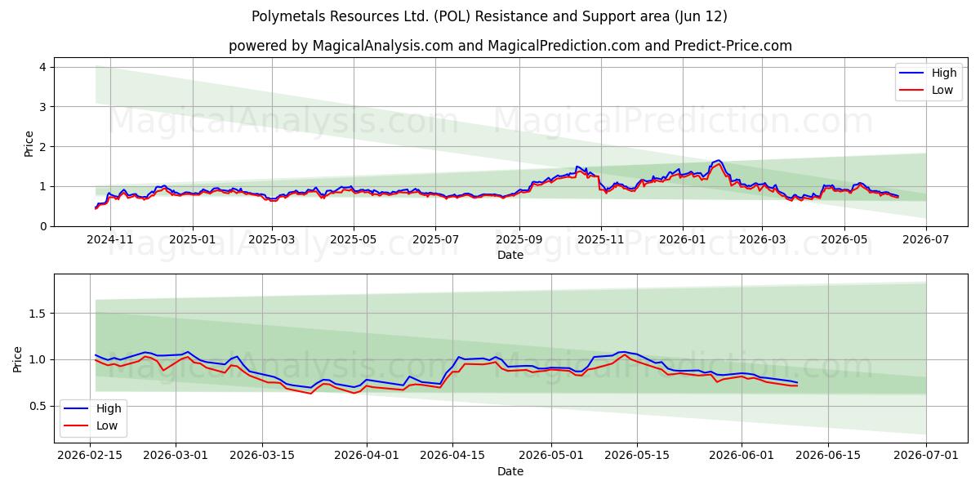Screen dimensions: 980x490
Task: Click the bottom chart 'Price' axis label
Action: point(18,359)
